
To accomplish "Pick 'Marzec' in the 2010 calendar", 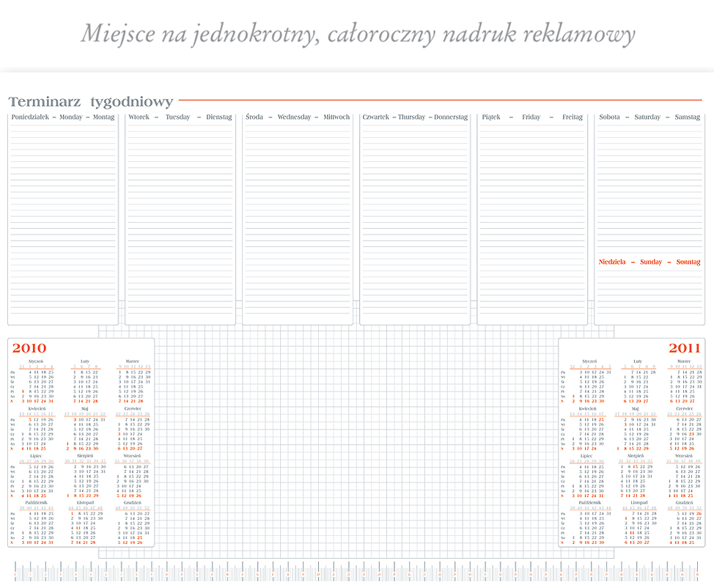I will tap(132, 361).
